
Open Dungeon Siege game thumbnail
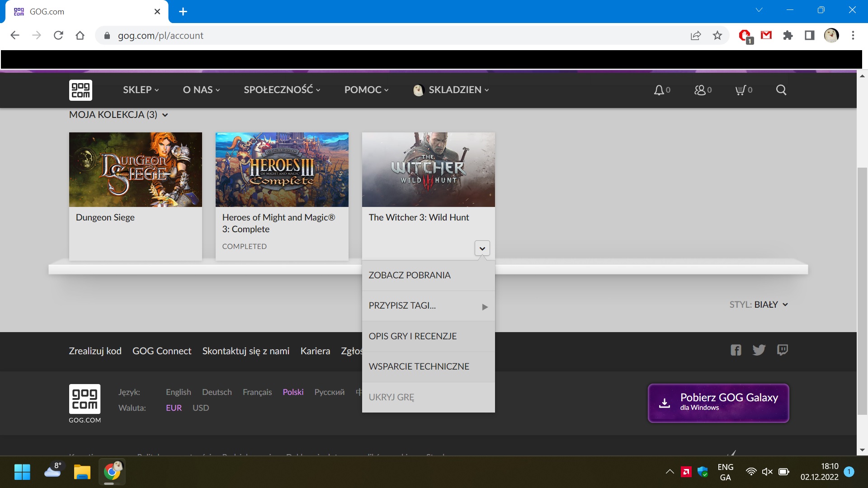pos(136,169)
